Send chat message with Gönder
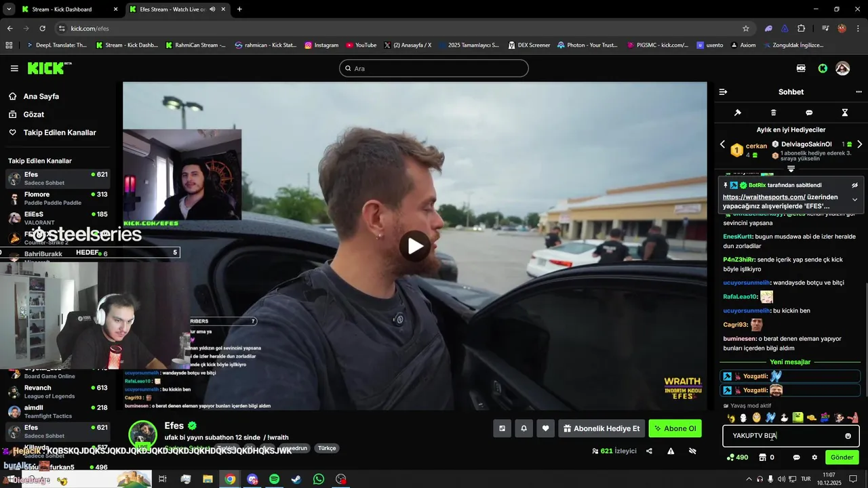Image resolution: width=868 pixels, height=488 pixels. (x=842, y=457)
